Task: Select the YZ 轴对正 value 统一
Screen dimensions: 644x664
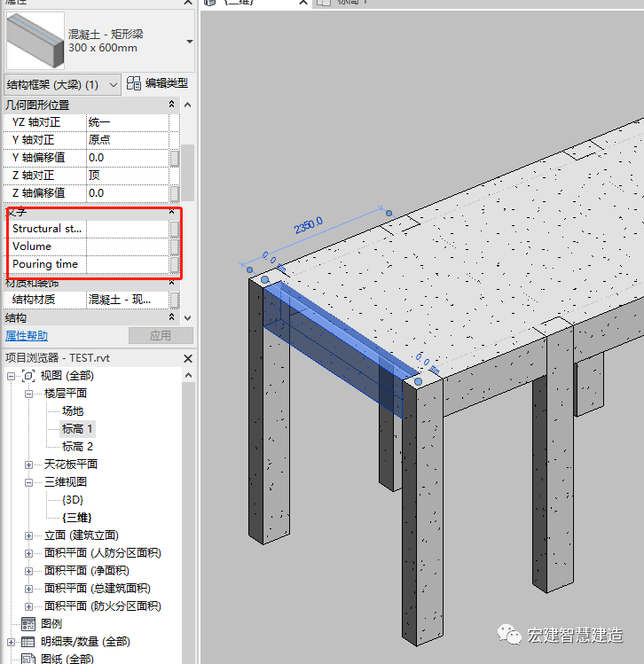Action: click(x=128, y=122)
